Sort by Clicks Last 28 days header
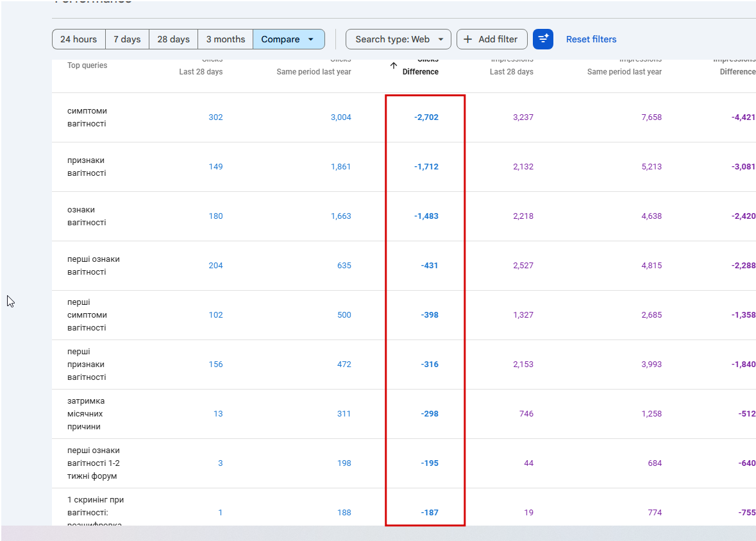Viewport: 756px width, 541px height. 201,67
